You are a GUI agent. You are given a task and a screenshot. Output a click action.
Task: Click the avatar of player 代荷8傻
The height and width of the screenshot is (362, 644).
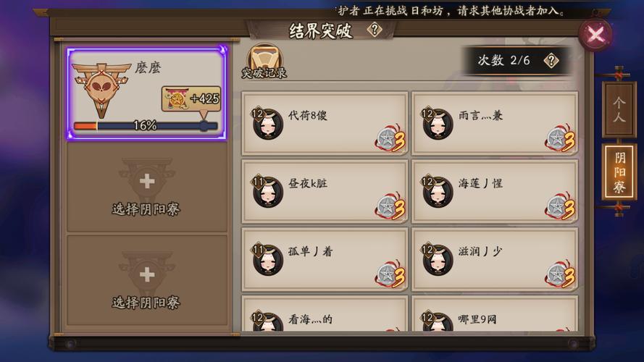pyautogui.click(x=267, y=123)
